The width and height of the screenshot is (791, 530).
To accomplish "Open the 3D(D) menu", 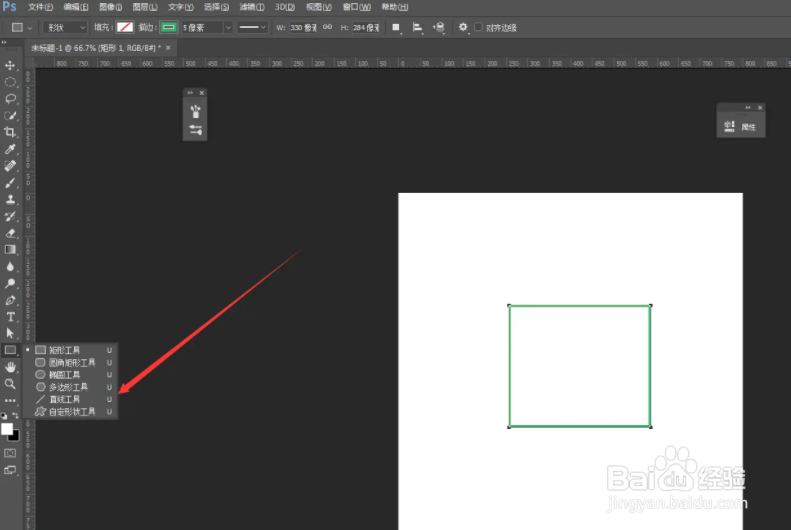I will click(285, 7).
